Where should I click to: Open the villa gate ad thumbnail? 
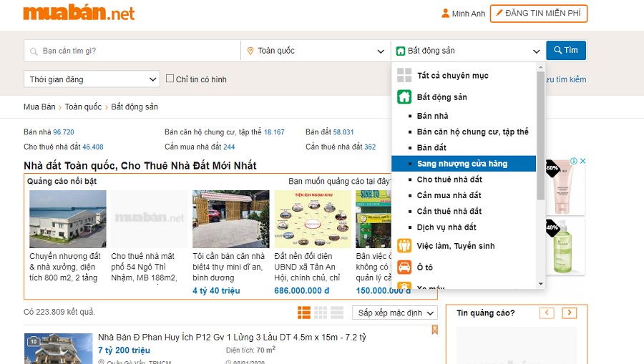coord(231,219)
